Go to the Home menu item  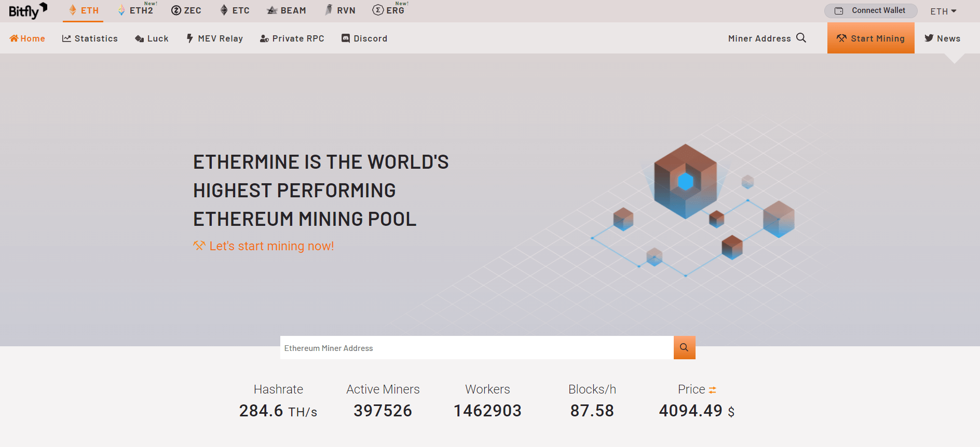click(x=28, y=38)
